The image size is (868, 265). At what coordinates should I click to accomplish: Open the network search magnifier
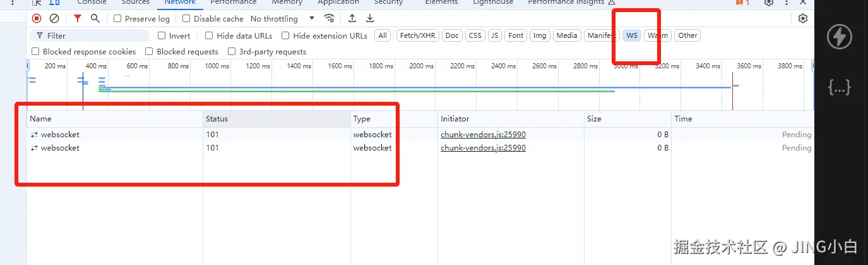95,18
